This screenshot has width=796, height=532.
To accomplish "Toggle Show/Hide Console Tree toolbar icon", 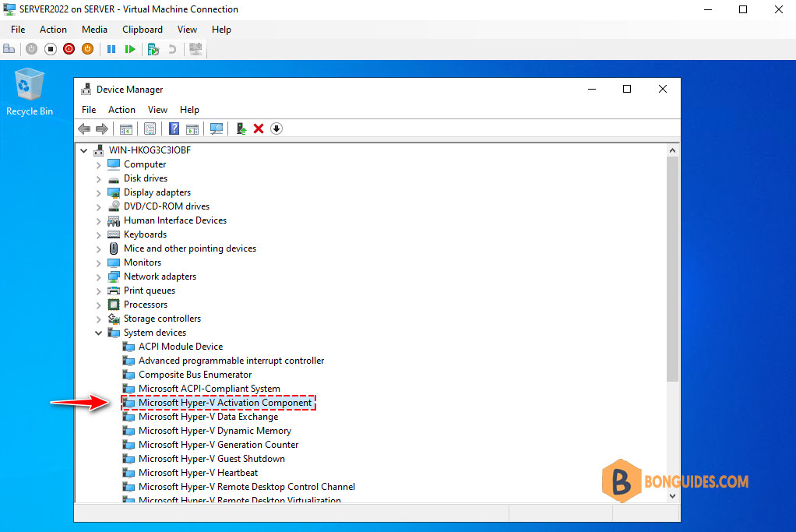I will [x=126, y=129].
